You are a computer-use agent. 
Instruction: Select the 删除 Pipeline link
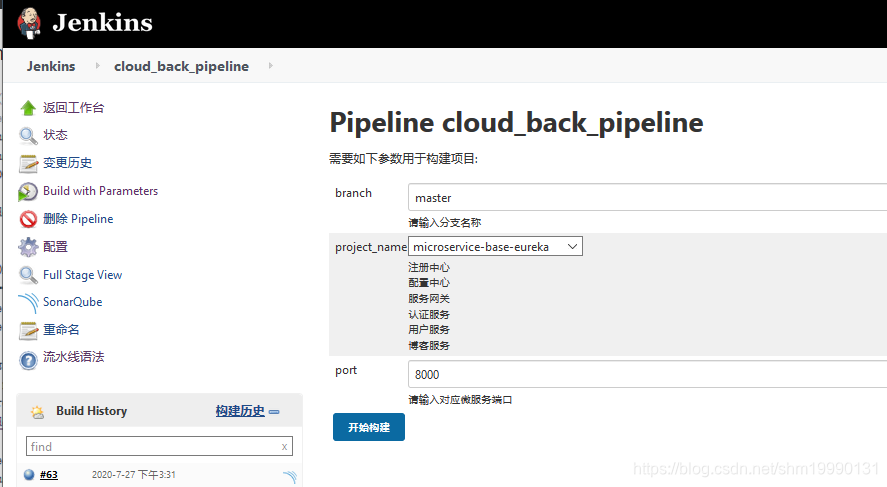(x=78, y=219)
